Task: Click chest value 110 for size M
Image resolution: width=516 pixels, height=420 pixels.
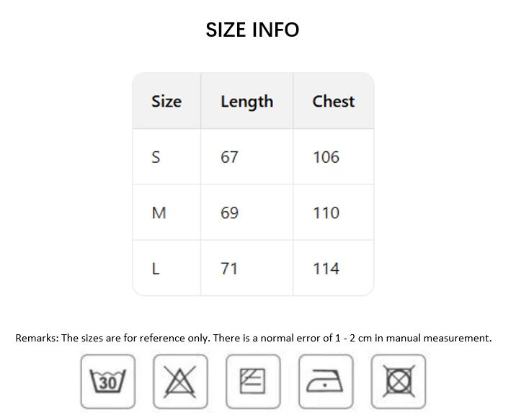Action: [326, 213]
